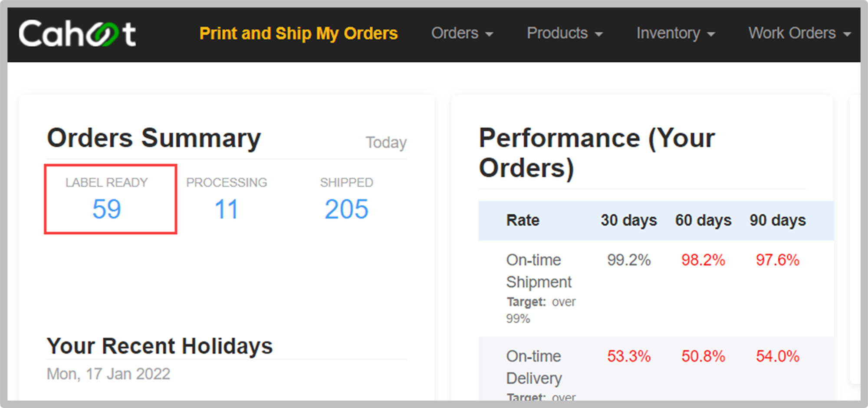Image resolution: width=868 pixels, height=408 pixels.
Task: Click the Today filter in Orders Summary
Action: [386, 143]
